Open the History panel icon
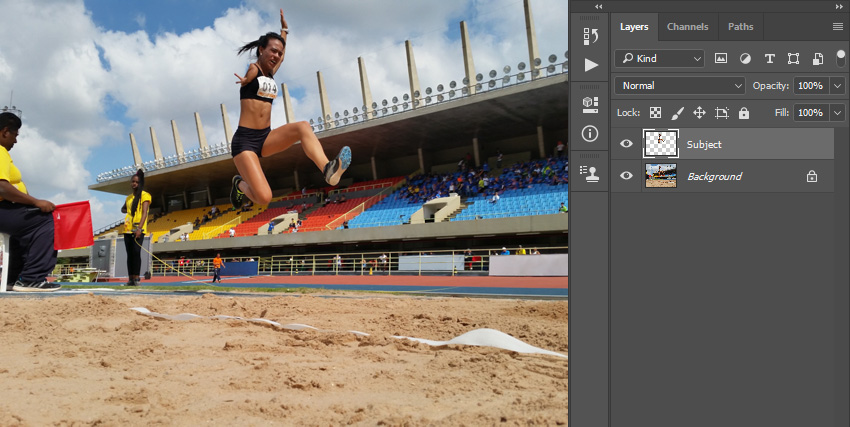The image size is (850, 427). 590,36
